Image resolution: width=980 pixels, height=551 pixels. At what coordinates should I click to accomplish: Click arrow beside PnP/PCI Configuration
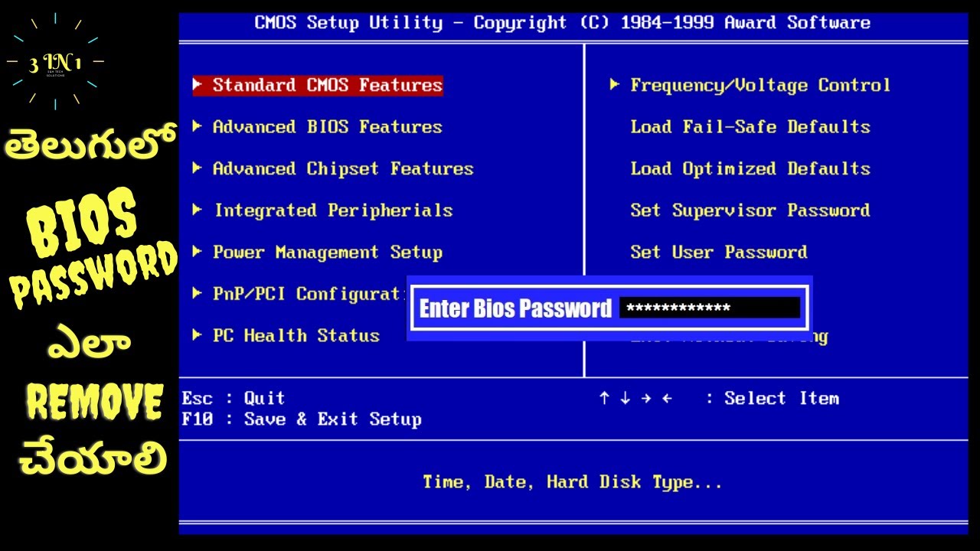pyautogui.click(x=198, y=293)
